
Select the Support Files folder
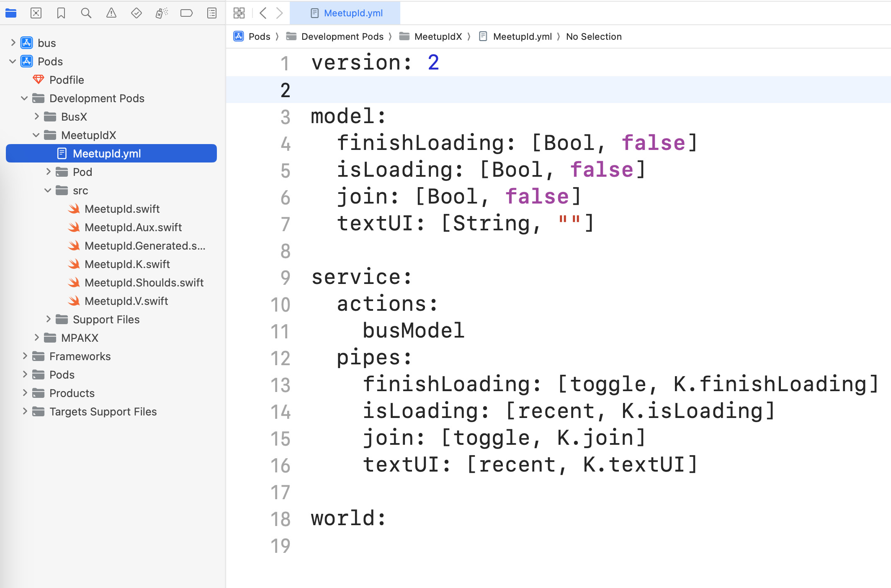(106, 320)
